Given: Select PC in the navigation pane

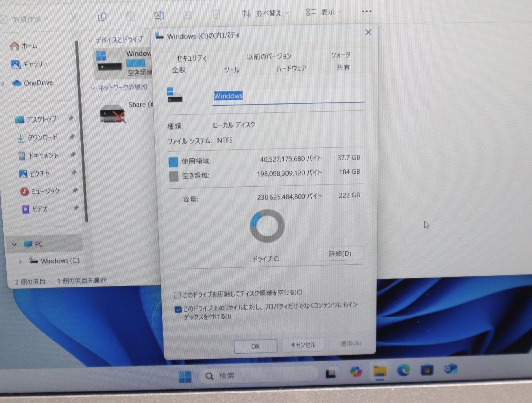Looking at the screenshot, I should point(34,244).
